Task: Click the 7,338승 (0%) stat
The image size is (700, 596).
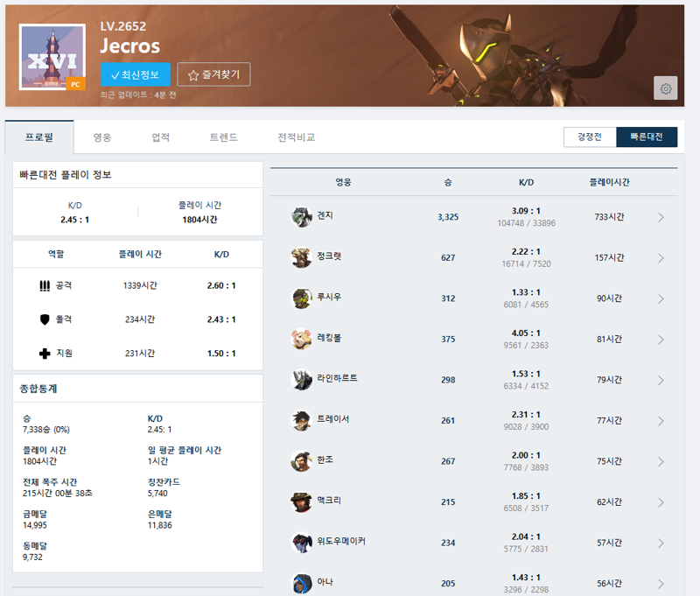Action: [46, 430]
